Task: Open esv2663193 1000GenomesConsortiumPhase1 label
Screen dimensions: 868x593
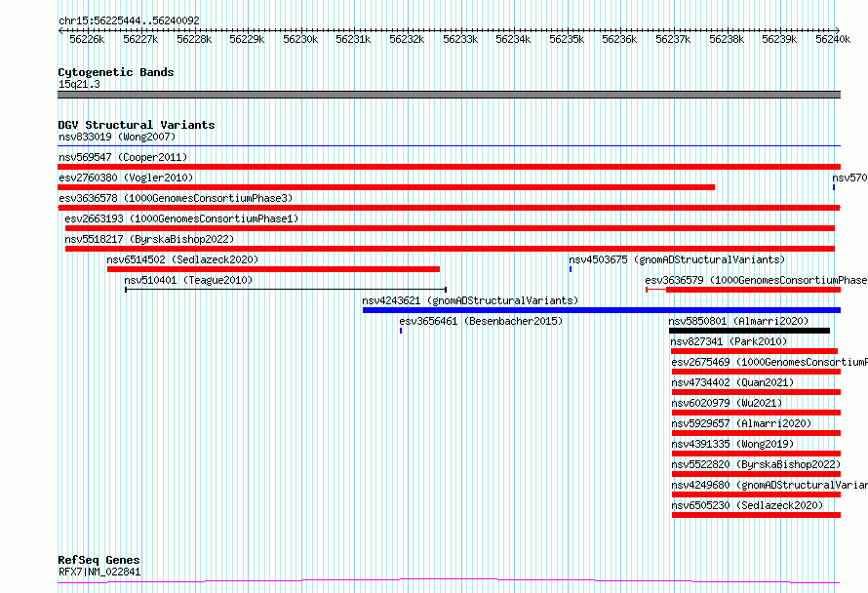Action: point(181,218)
